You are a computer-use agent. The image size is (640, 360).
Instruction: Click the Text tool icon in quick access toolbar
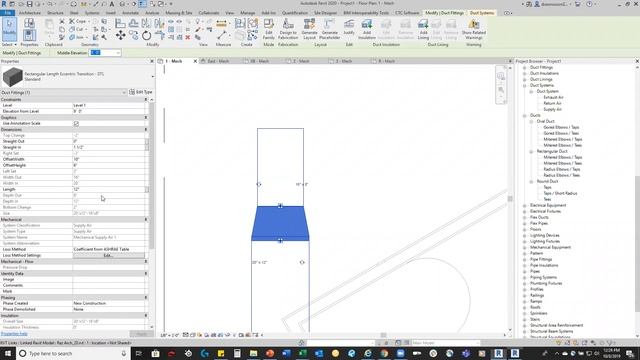click(x=112, y=4)
